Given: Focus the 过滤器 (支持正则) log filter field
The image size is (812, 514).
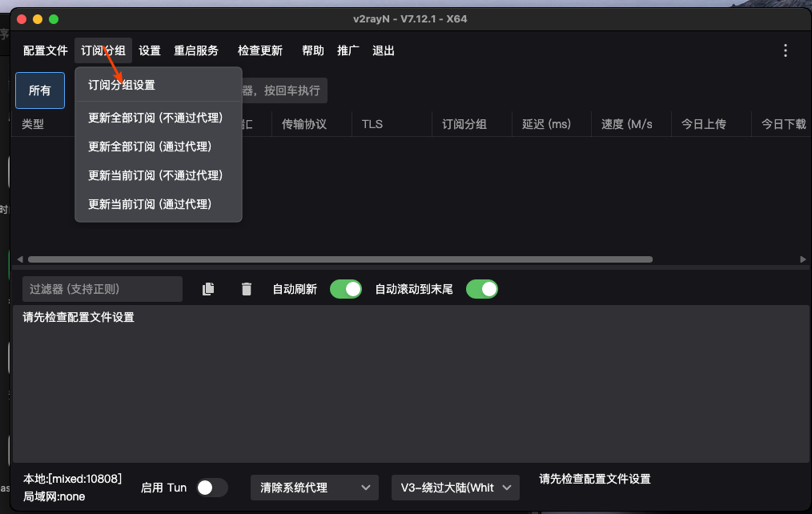Looking at the screenshot, I should pyautogui.click(x=103, y=289).
